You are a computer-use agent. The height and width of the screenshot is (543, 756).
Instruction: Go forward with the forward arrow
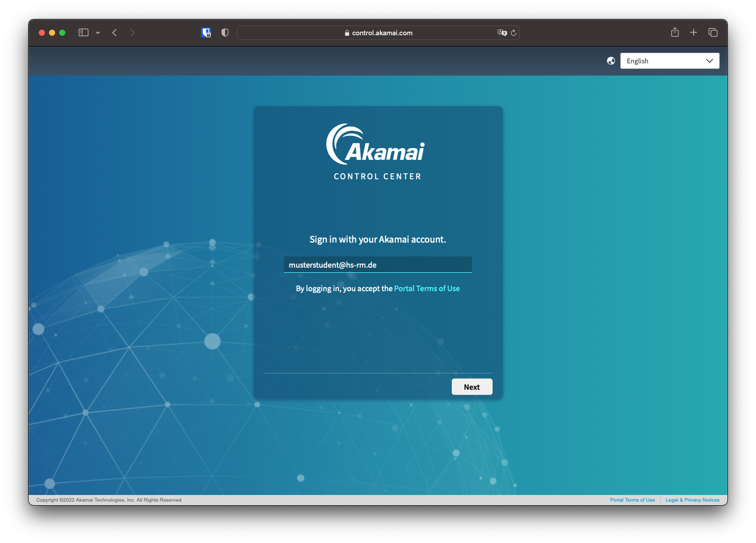133,33
